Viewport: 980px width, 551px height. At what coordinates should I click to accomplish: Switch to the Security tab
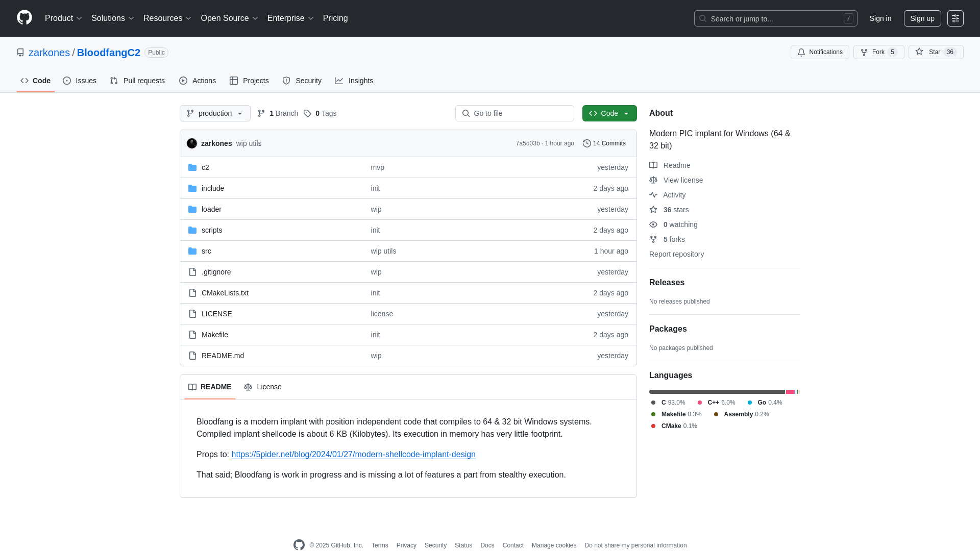pyautogui.click(x=302, y=81)
